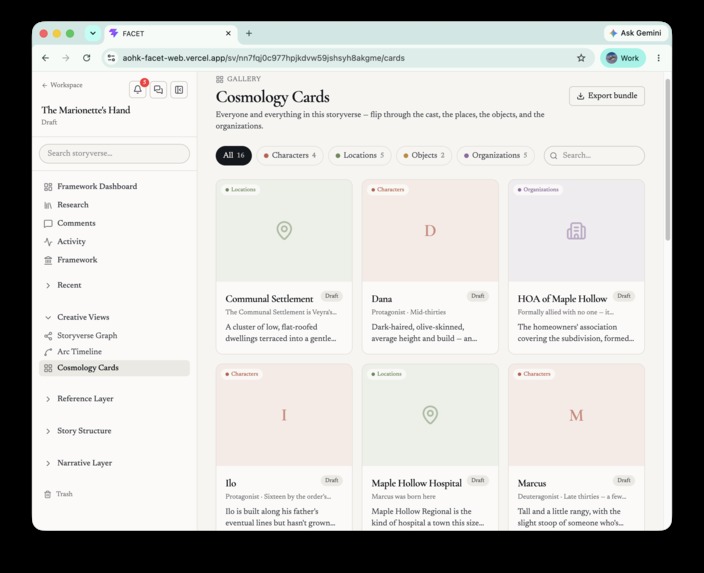Open Arc Timeline view
Image resolution: width=704 pixels, height=573 pixels.
tap(114, 352)
